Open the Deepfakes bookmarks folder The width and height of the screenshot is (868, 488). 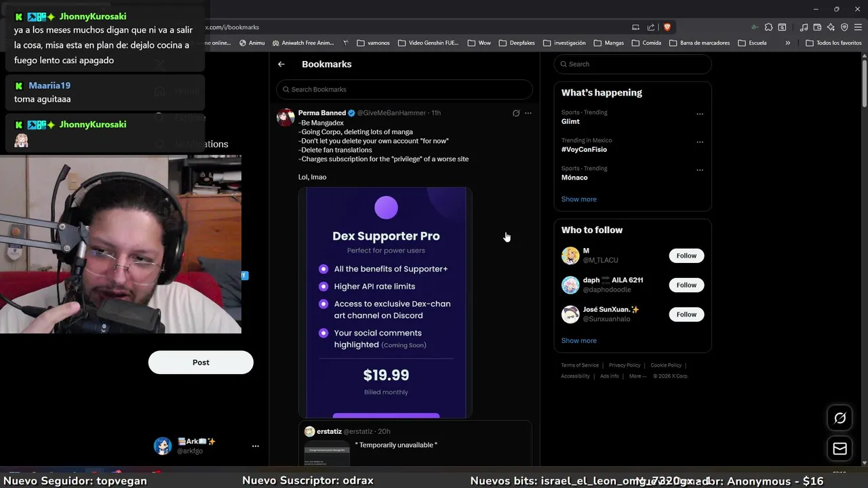(517, 43)
